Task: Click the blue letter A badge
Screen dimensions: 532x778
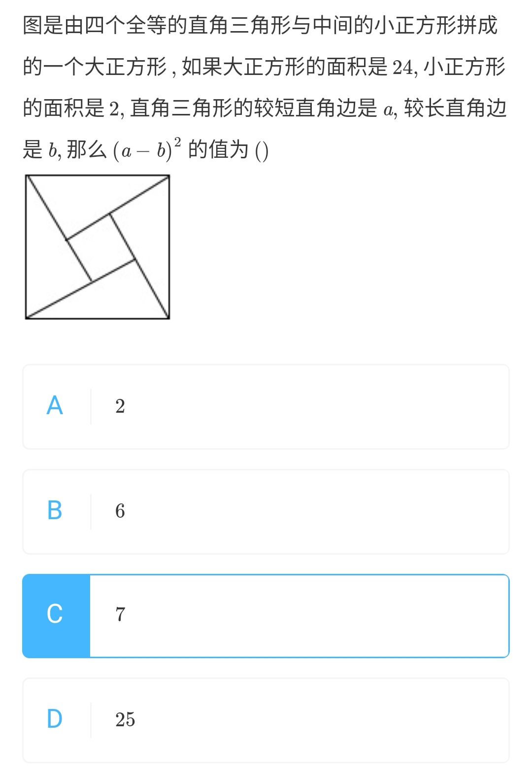Action: [x=55, y=406]
